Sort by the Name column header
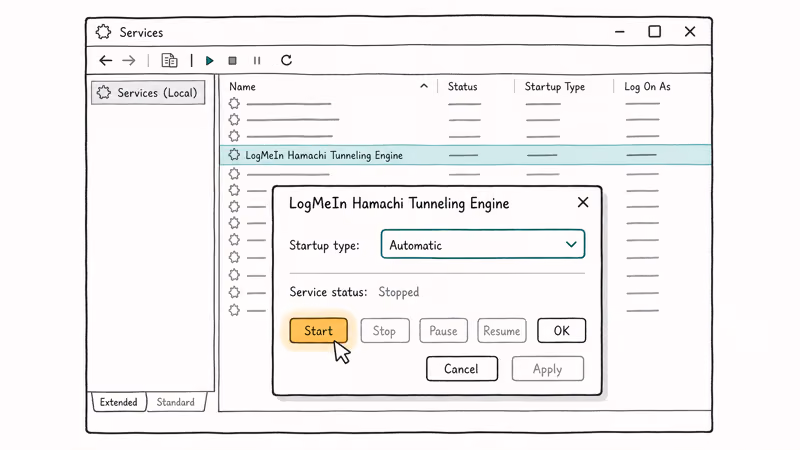This screenshot has width=800, height=450. point(242,87)
